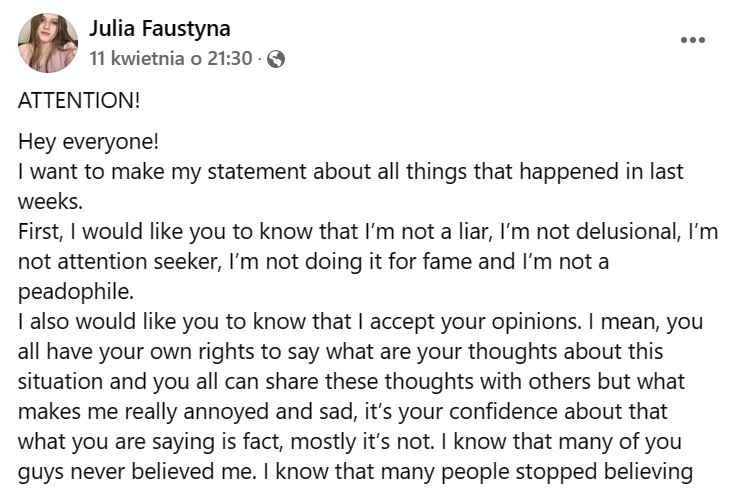Click the word statement in the post
The width and height of the screenshot is (729, 488).
point(258,171)
